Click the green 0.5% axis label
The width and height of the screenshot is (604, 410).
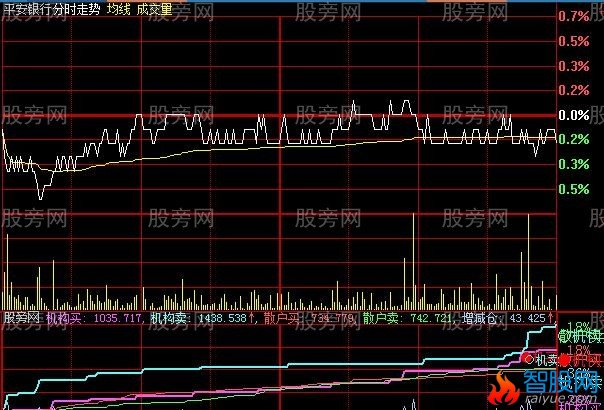pos(574,189)
